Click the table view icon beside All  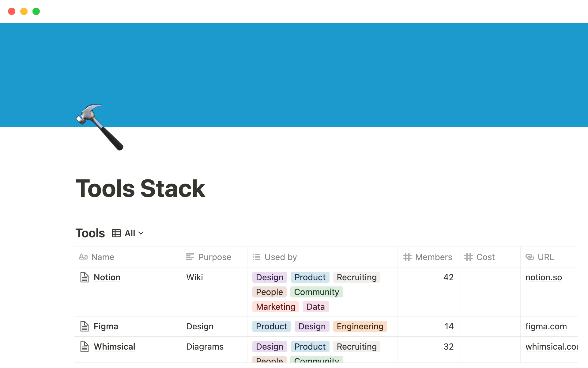[x=116, y=233]
